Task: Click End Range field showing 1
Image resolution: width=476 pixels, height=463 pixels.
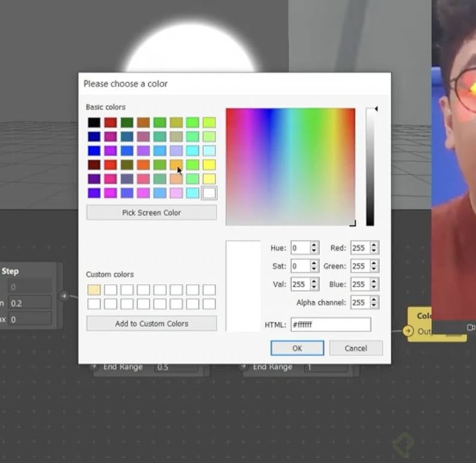Action: tap(327, 367)
